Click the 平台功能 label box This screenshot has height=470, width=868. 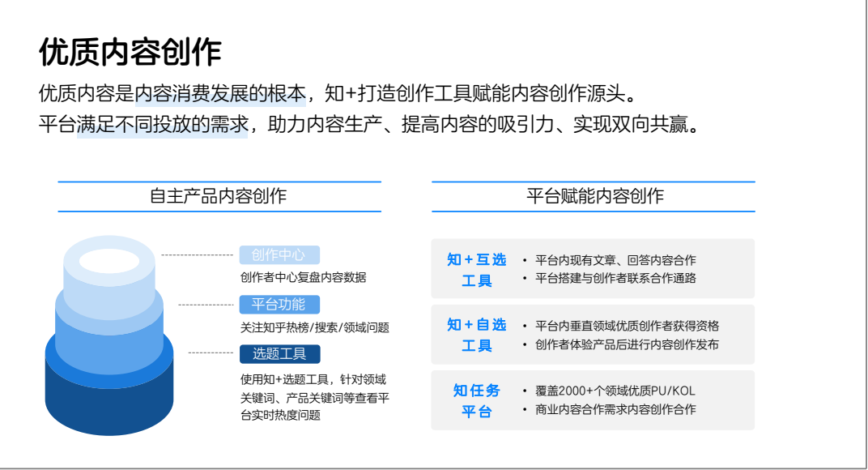[x=279, y=304]
